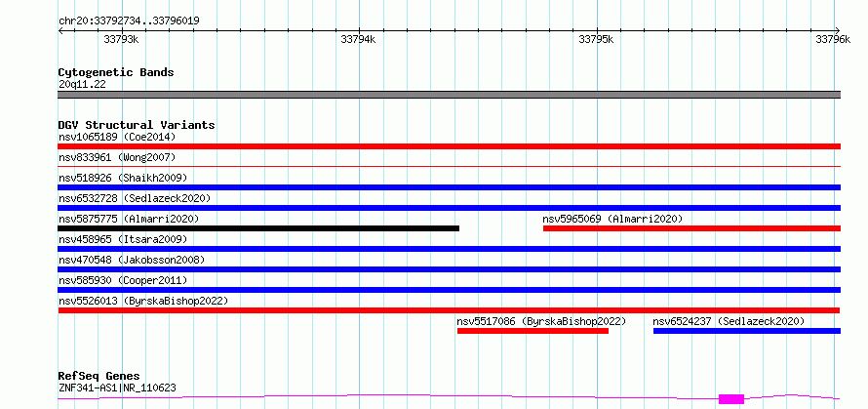The image size is (868, 409).
Task: Select the gray 20q11.22 cytogenetic band bar
Action: [x=449, y=95]
